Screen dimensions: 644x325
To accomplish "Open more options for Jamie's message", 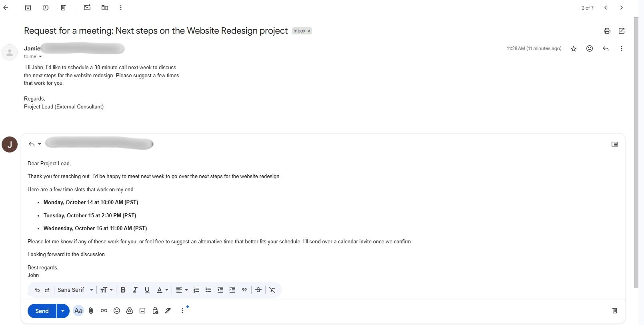I will [x=622, y=48].
